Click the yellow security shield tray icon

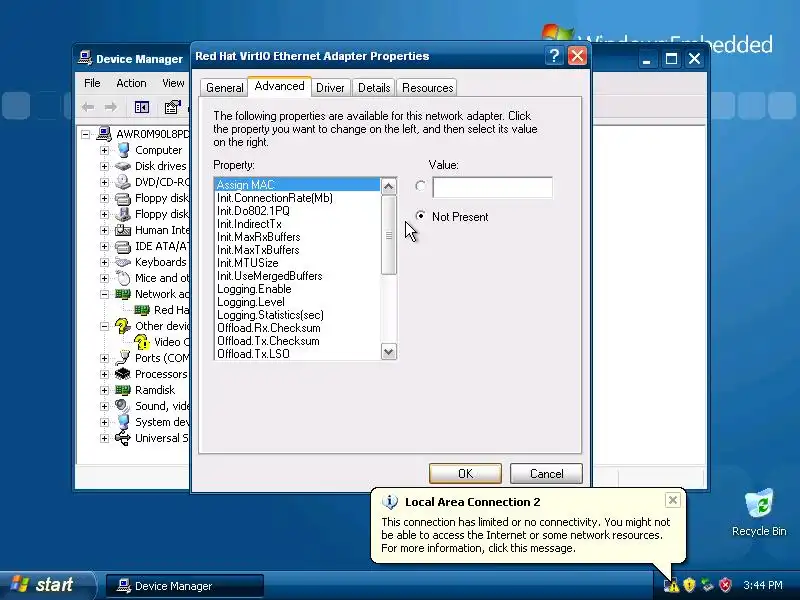point(689,585)
